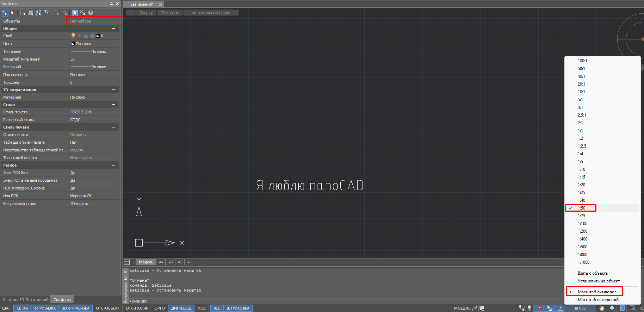Toggle layer lock padlock in Слой row
Image resolution: width=644 pixels, height=312 pixels.
pos(86,36)
